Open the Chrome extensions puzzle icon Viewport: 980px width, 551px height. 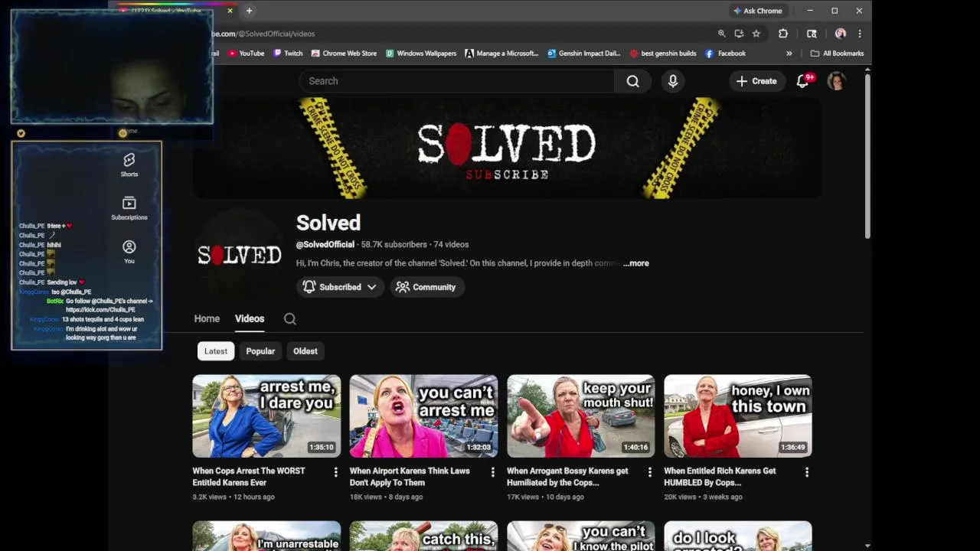click(783, 34)
